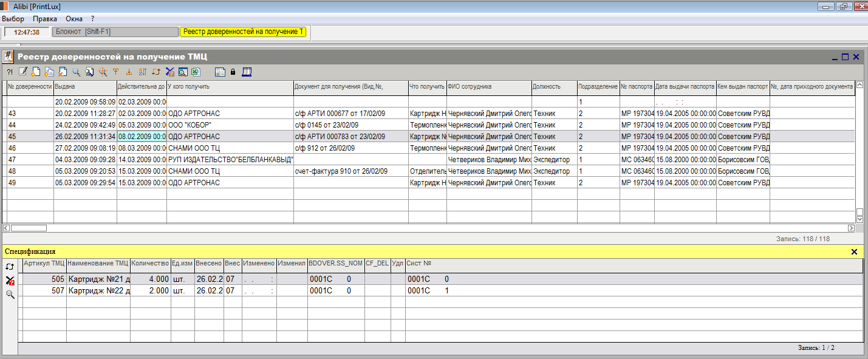Click the РУП ИЗДАТЕЛЬСТВО"БЕЛБЛАНКАВЫД" cell

click(x=230, y=160)
